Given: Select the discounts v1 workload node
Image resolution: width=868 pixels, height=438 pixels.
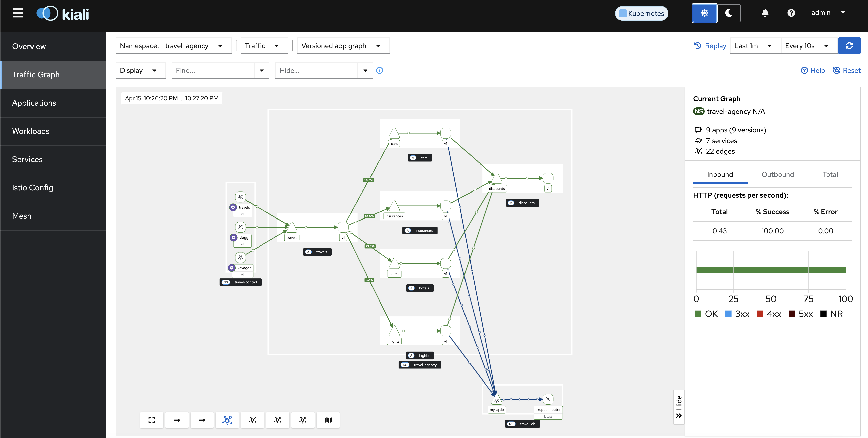Looking at the screenshot, I should [548, 178].
